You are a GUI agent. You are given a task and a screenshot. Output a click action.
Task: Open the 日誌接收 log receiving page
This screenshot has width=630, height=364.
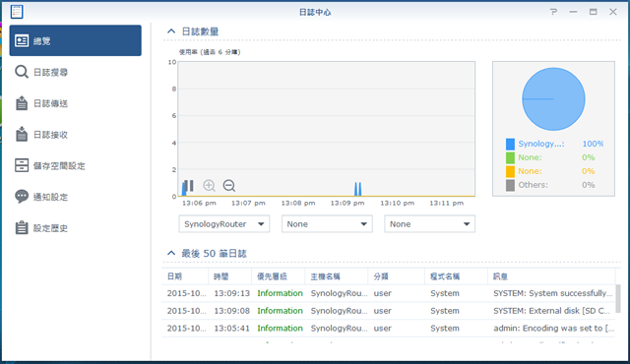tap(76, 135)
